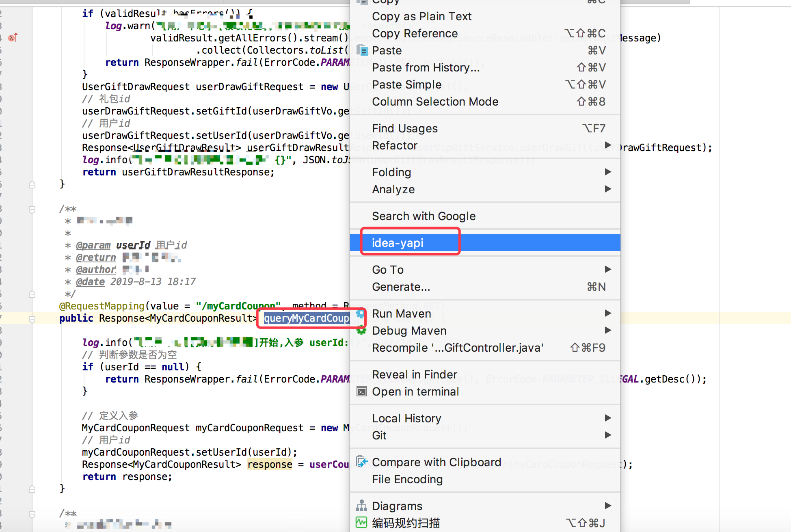The width and height of the screenshot is (791, 532).
Task: Click the idea-yapi menu entry
Action: point(485,243)
